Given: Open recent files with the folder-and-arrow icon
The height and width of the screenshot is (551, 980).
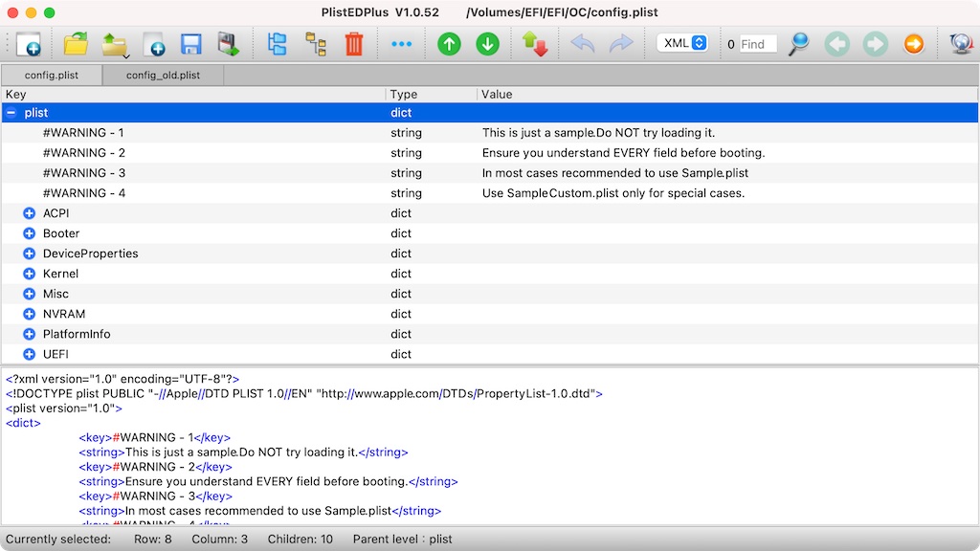Looking at the screenshot, I should pyautogui.click(x=115, y=45).
